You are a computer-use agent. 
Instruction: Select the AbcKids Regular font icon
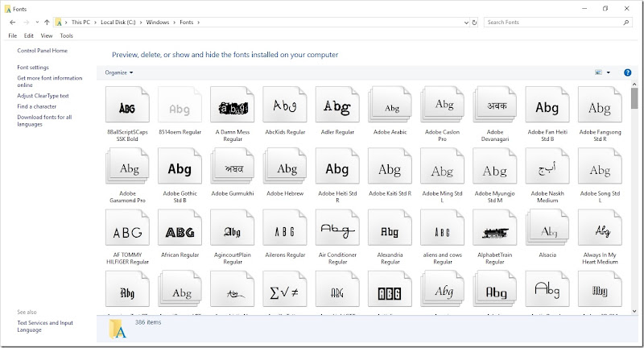coord(285,105)
